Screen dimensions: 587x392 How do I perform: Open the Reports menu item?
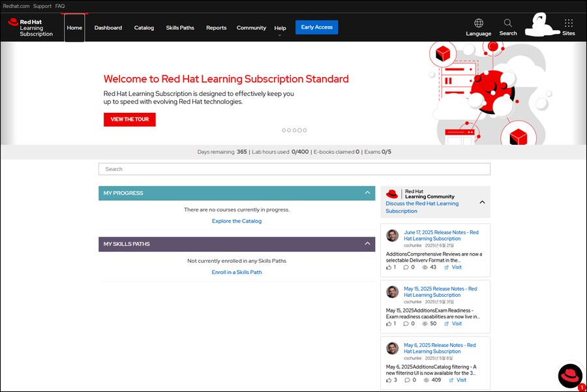pos(217,27)
